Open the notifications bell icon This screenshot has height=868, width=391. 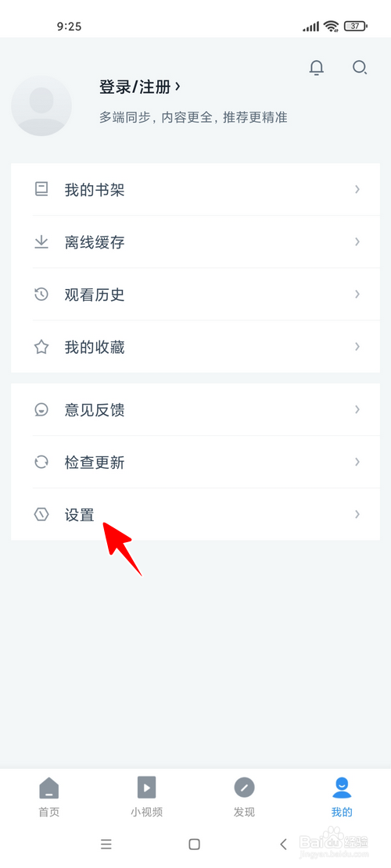pos(316,67)
